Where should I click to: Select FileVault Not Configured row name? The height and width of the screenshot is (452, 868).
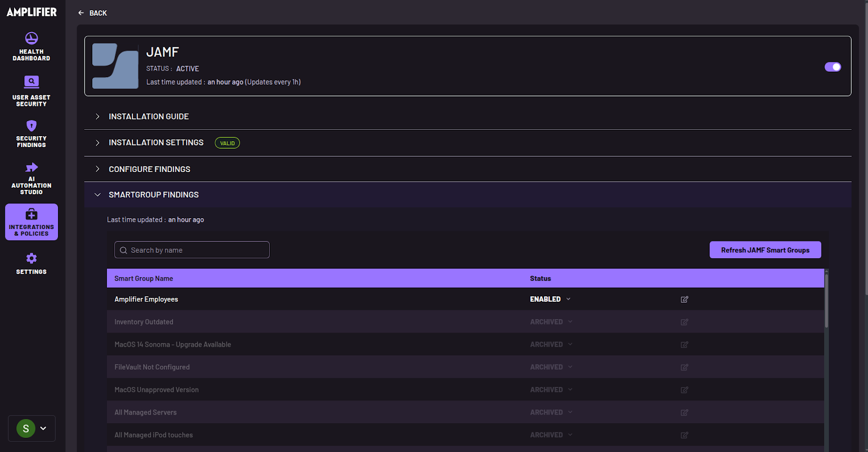[152, 367]
